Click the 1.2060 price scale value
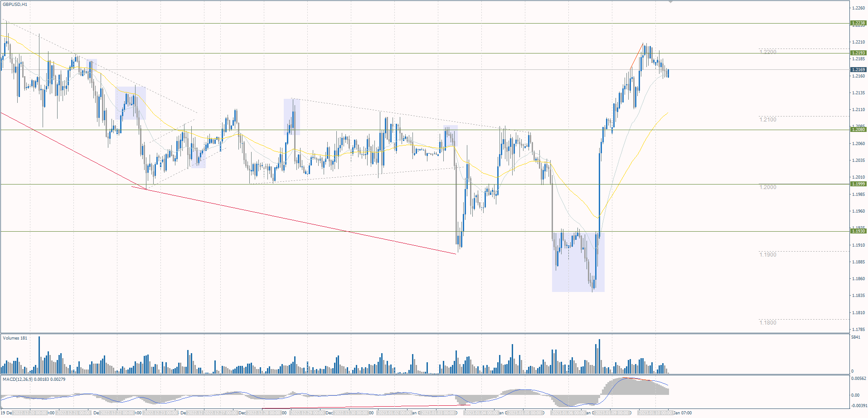The height and width of the screenshot is (418, 868). (858, 144)
